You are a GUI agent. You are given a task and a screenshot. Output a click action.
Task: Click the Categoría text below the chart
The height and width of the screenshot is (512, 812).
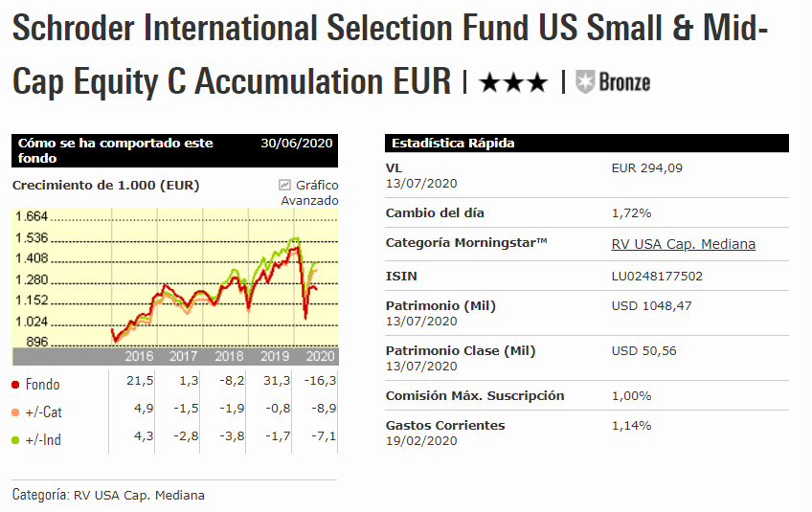[x=108, y=495]
